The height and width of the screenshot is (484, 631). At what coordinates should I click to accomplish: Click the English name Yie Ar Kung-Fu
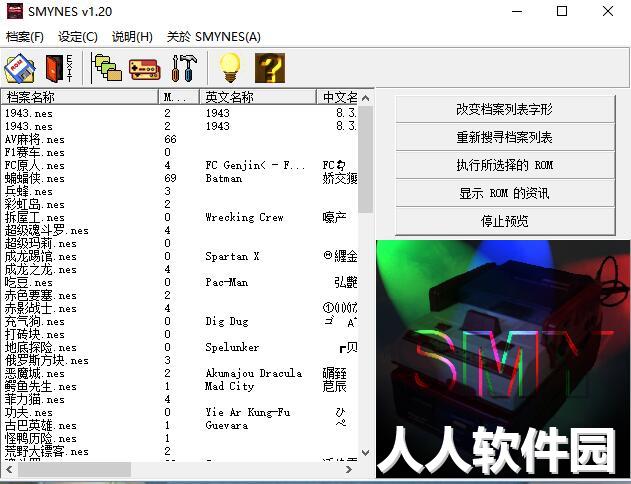click(x=247, y=412)
